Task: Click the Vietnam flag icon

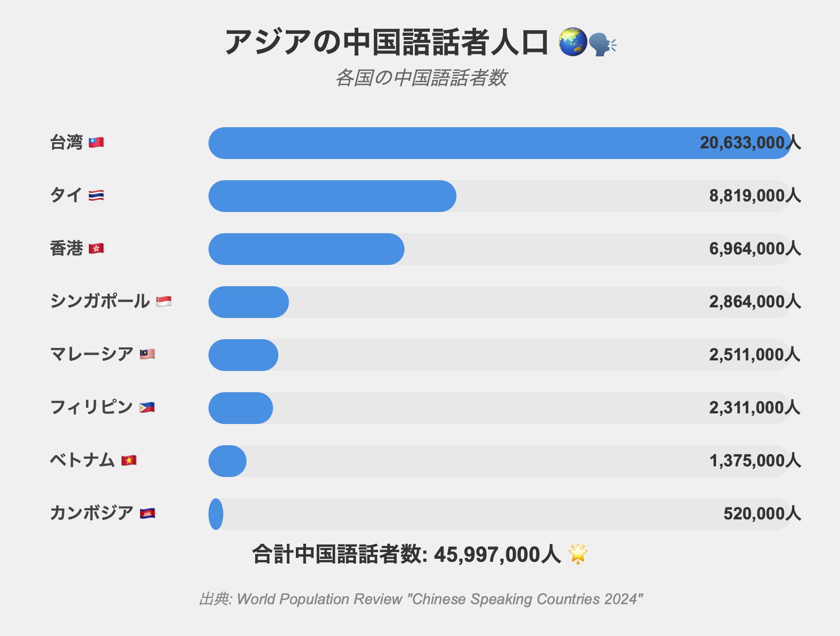Action: tap(129, 460)
